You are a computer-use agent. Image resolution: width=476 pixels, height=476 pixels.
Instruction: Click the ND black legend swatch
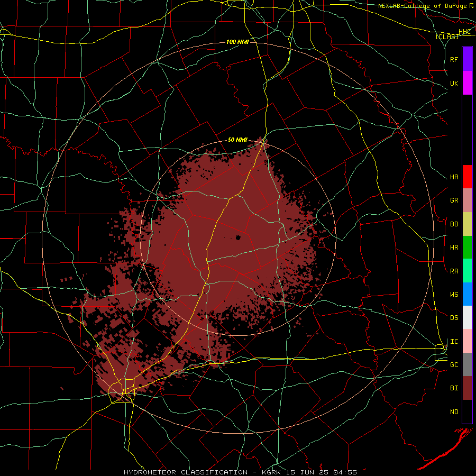[x=467, y=411]
